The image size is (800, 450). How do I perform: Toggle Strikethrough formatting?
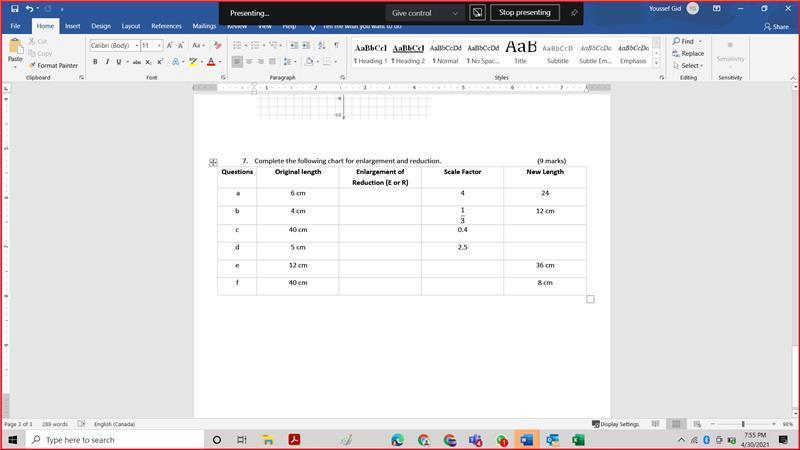137,62
